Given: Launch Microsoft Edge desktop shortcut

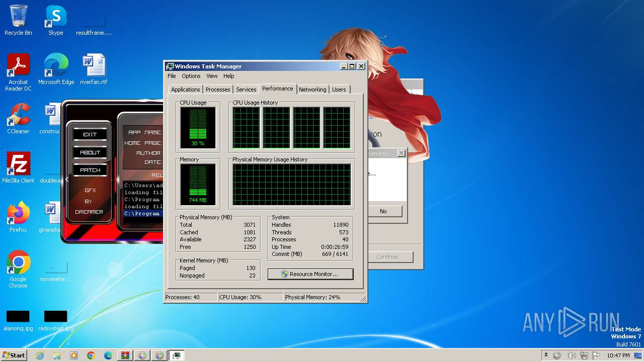Looking at the screenshot, I should click(56, 69).
